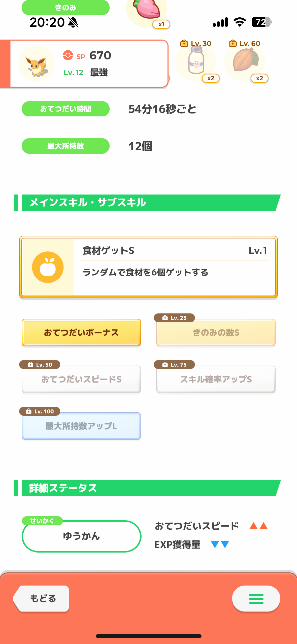
Task: Tap the locked きのみの数S sub skill
Action: pos(216,333)
